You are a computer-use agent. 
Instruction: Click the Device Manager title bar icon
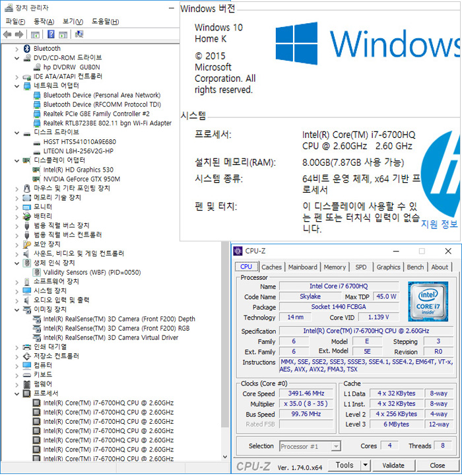(x=9, y=8)
